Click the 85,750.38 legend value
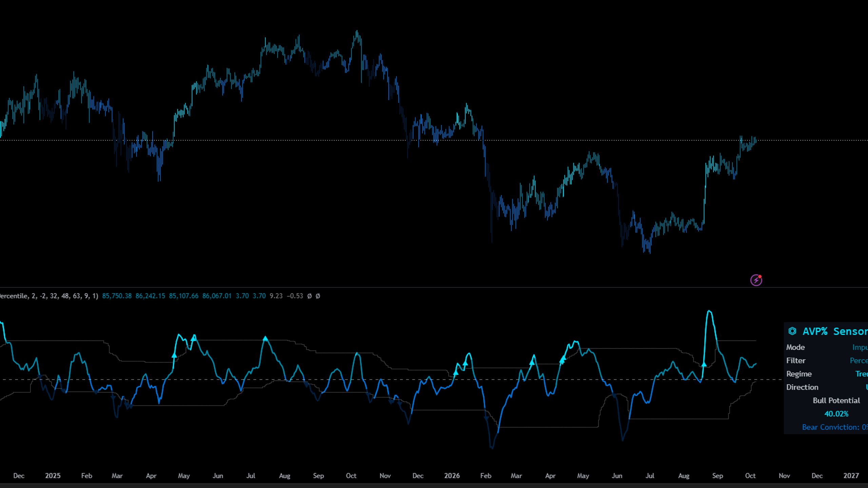The height and width of the screenshot is (488, 868). click(x=117, y=296)
